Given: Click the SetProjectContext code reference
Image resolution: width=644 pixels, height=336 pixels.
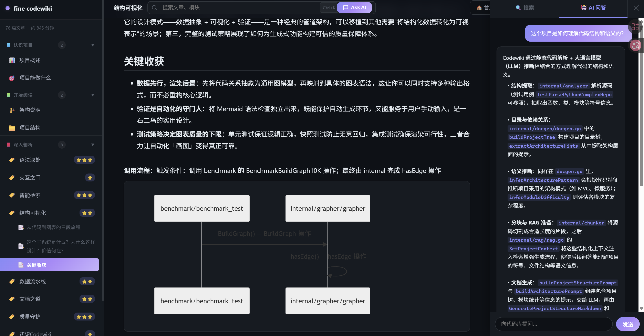Looking at the screenshot, I should pyautogui.click(x=533, y=249).
